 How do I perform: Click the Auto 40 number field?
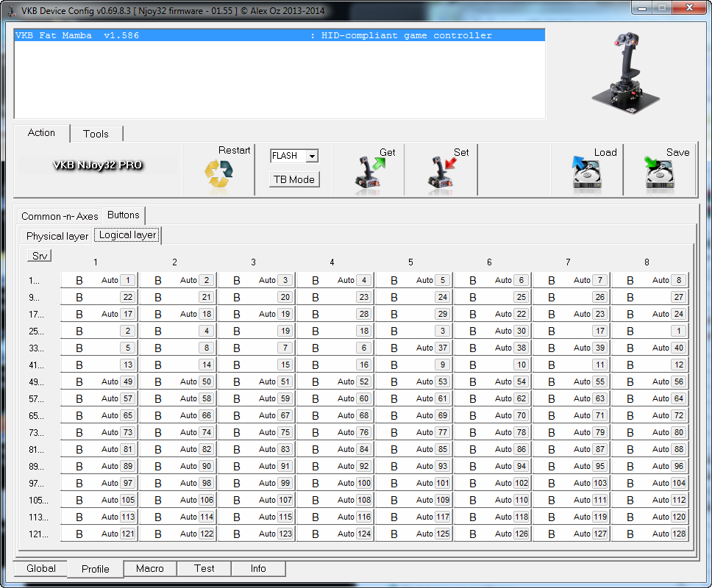pyautogui.click(x=678, y=348)
